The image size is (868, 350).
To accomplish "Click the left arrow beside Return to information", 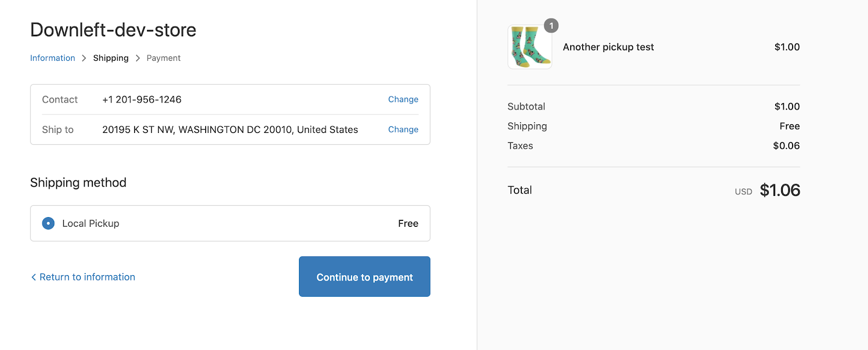I will (x=34, y=277).
